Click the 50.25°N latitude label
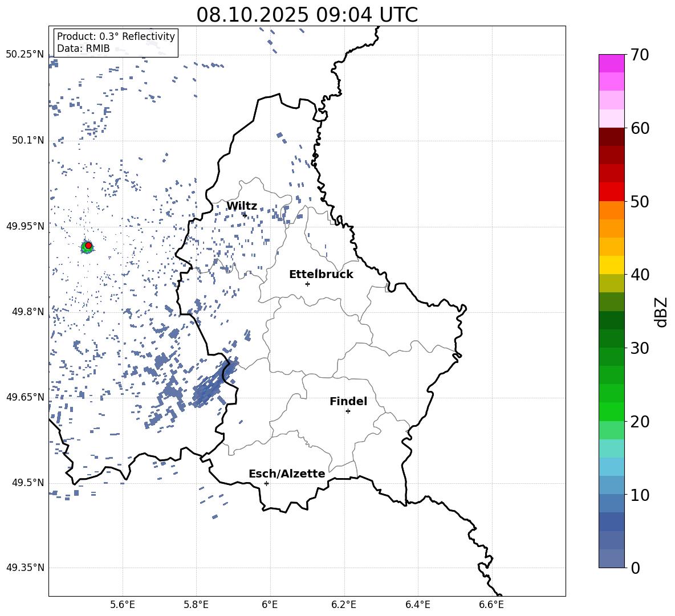 (x=25, y=55)
